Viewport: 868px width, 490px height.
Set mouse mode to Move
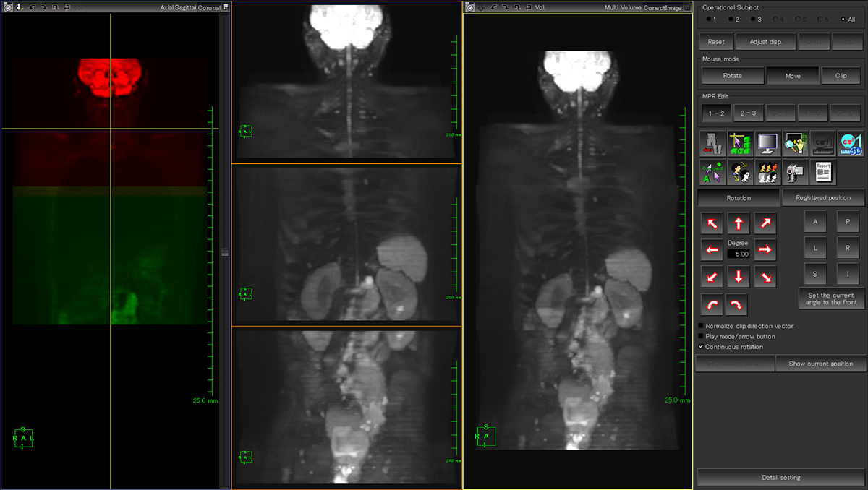(x=793, y=75)
